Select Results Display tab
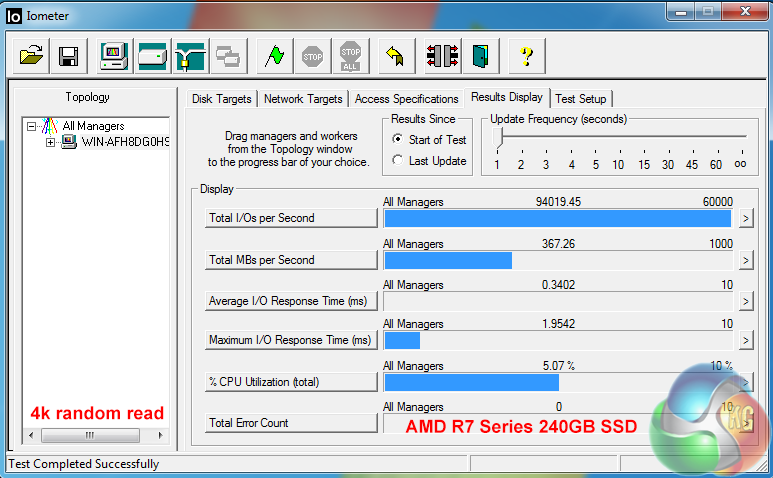The image size is (773, 478). click(507, 97)
